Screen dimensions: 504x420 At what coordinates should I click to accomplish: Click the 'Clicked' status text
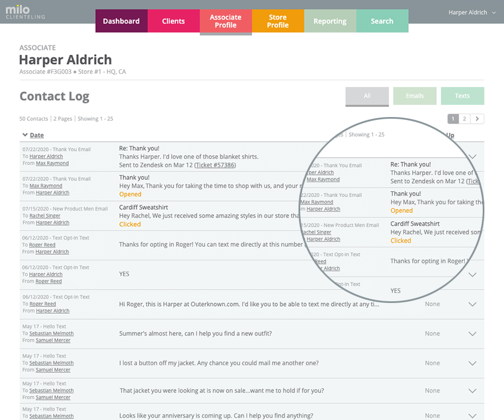[x=130, y=225]
